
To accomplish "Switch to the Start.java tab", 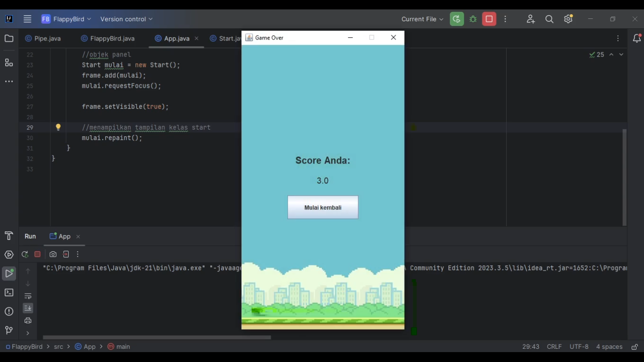I will [225, 39].
